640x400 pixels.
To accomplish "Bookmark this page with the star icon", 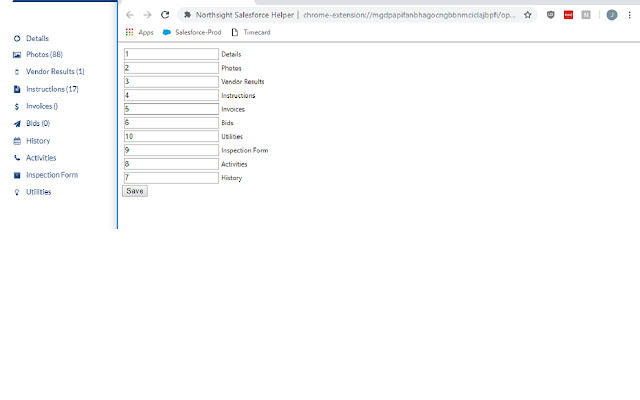I will [528, 15].
